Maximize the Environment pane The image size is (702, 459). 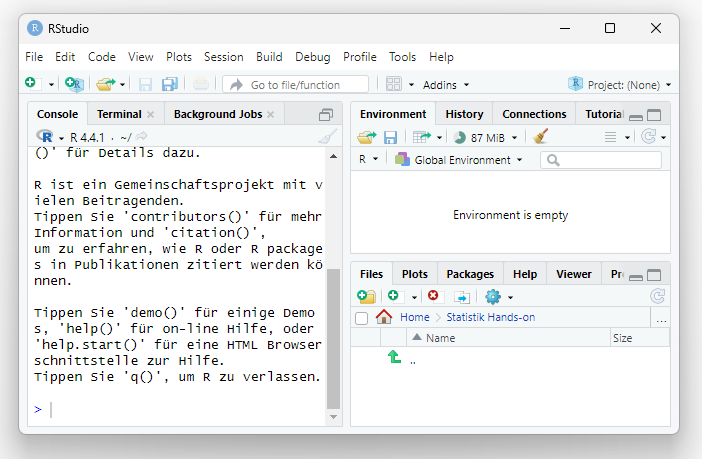(654, 116)
